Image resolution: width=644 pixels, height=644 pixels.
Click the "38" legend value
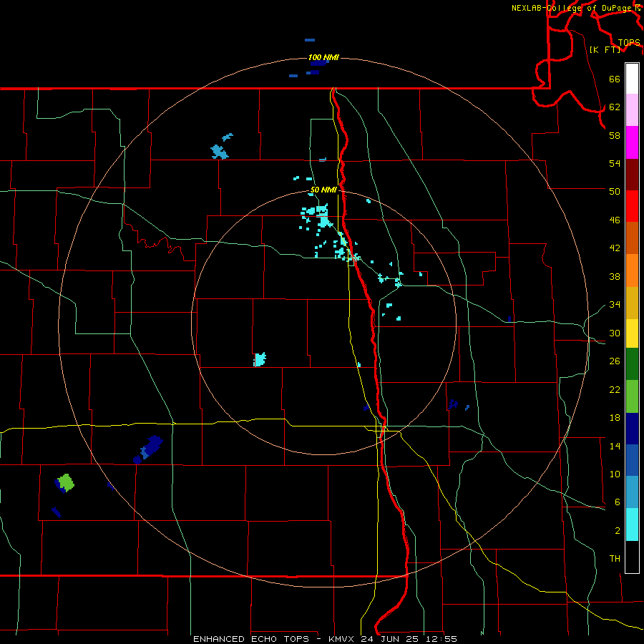point(615,276)
